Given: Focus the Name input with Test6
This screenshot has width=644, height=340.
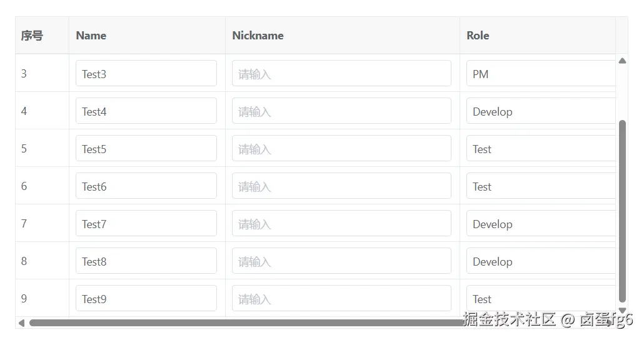Looking at the screenshot, I should (146, 186).
